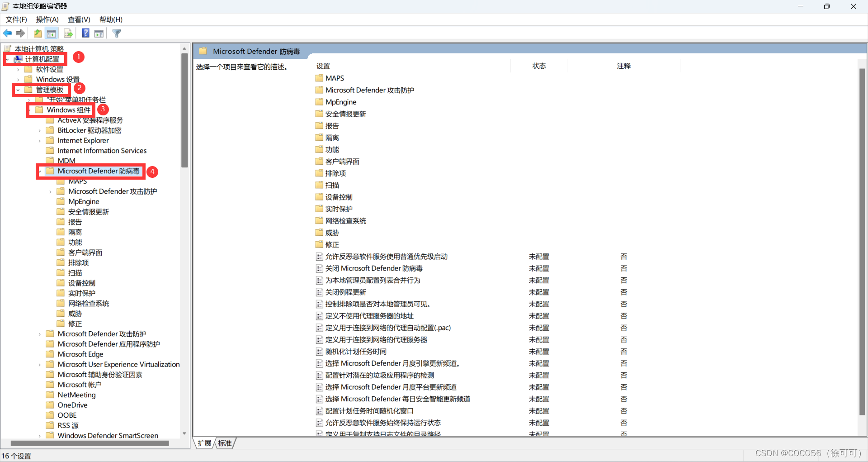The image size is (868, 462).
Task: Expand the Windows Defender SmartScreen node
Action: (x=40, y=436)
